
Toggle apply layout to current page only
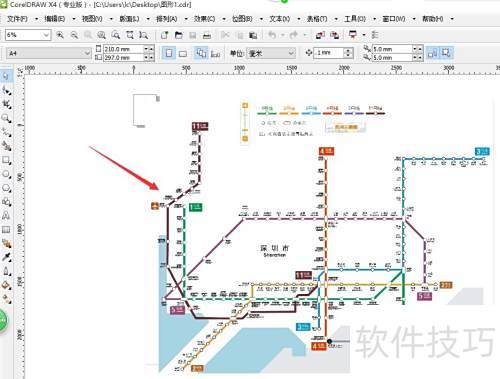(x=215, y=53)
